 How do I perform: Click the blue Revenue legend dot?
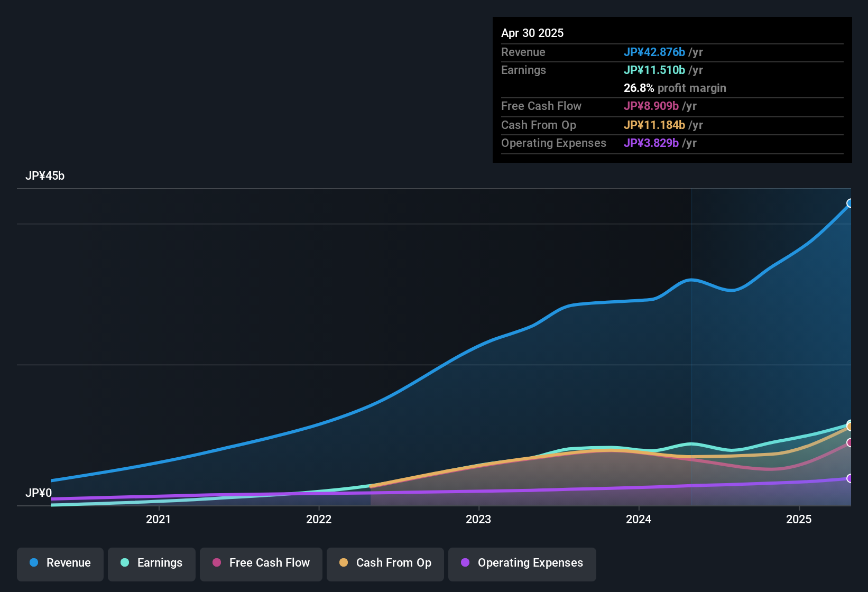click(34, 562)
